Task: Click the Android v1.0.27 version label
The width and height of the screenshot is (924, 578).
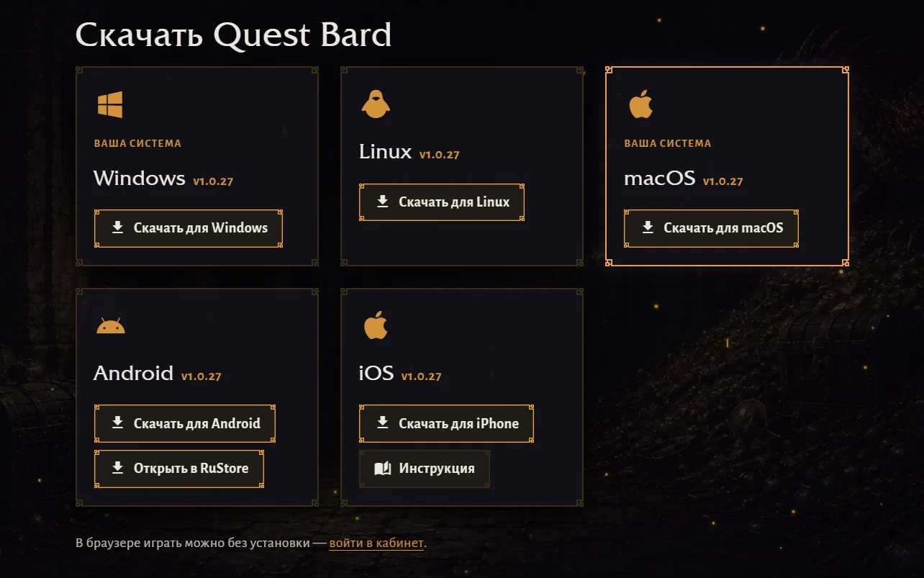Action: pos(201,376)
